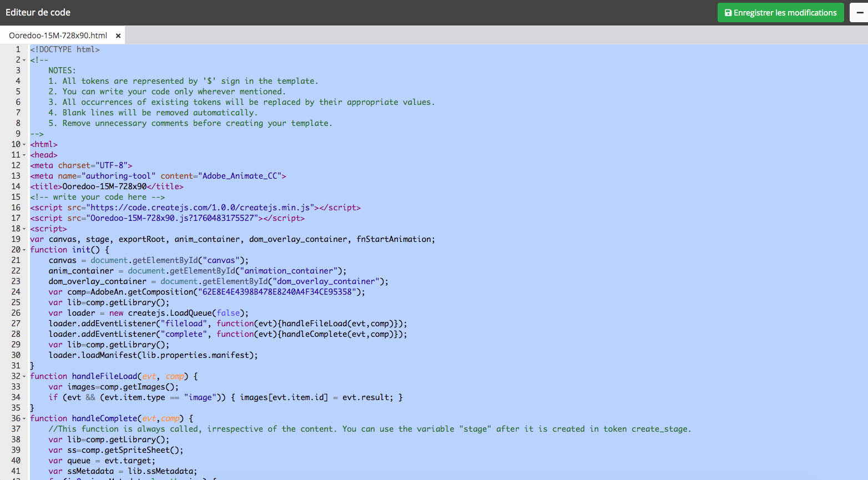The height and width of the screenshot is (480, 868).
Task: Click the "fileload" addEventListener line
Action: [228, 324]
